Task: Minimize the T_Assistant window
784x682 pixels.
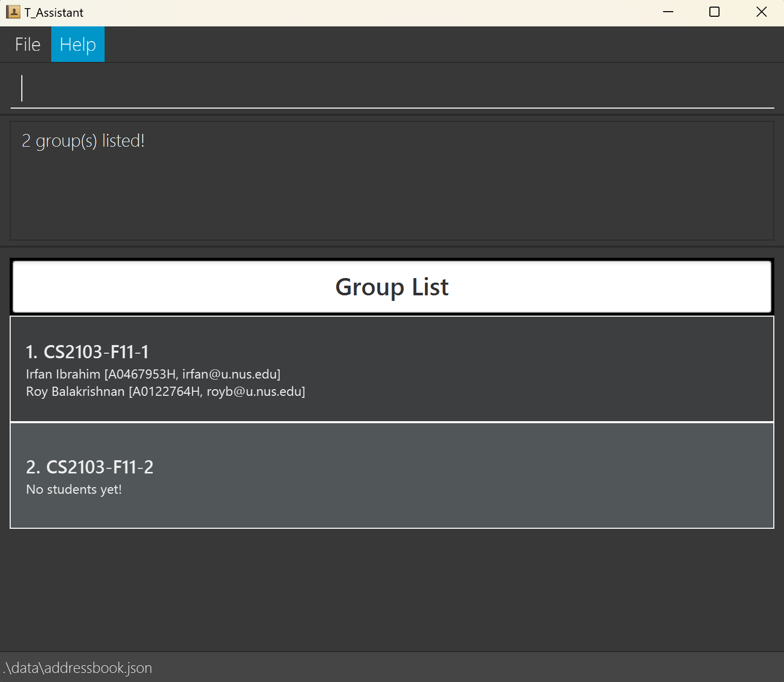Action: 668,12
